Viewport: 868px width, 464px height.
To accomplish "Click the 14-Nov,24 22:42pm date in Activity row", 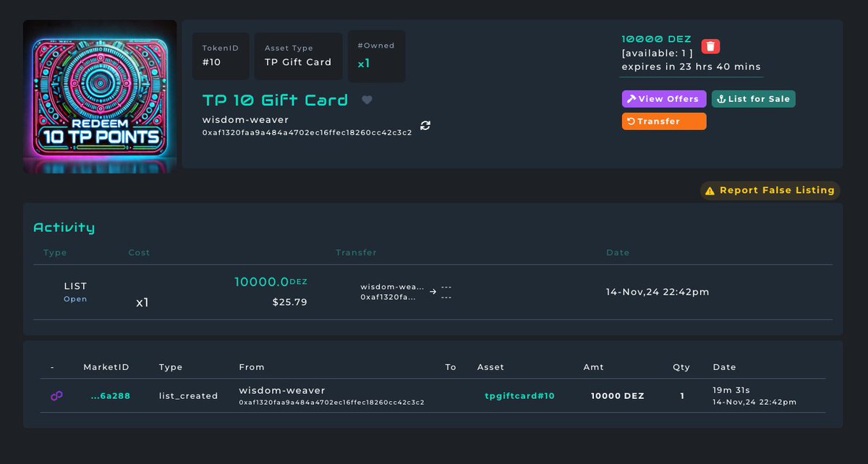I will pyautogui.click(x=658, y=292).
